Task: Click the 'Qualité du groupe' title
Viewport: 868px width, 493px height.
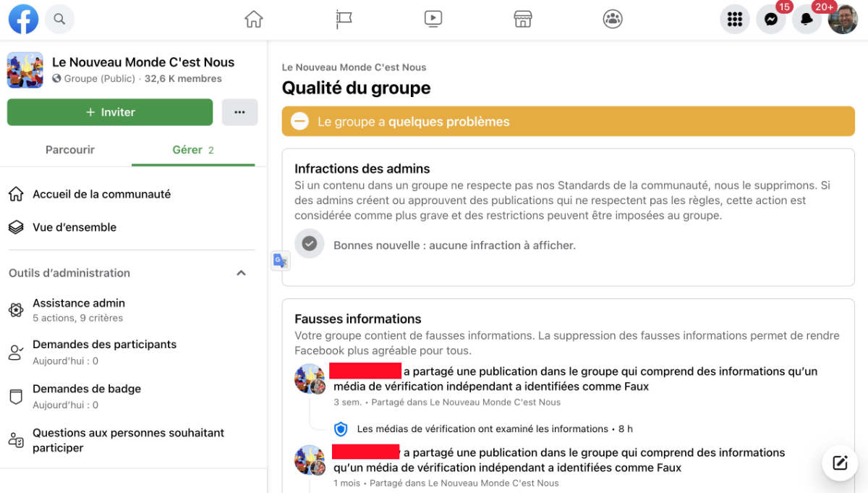Action: tap(356, 88)
